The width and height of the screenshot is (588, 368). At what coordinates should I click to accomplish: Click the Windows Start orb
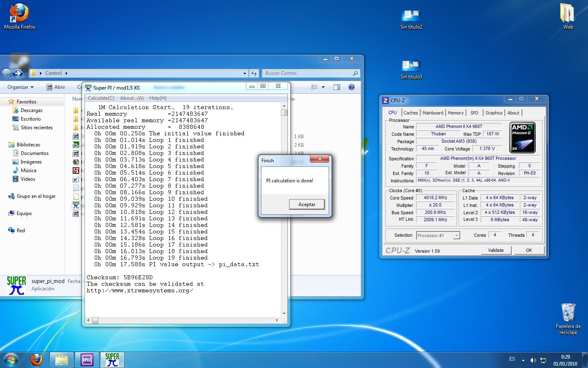tap(11, 360)
